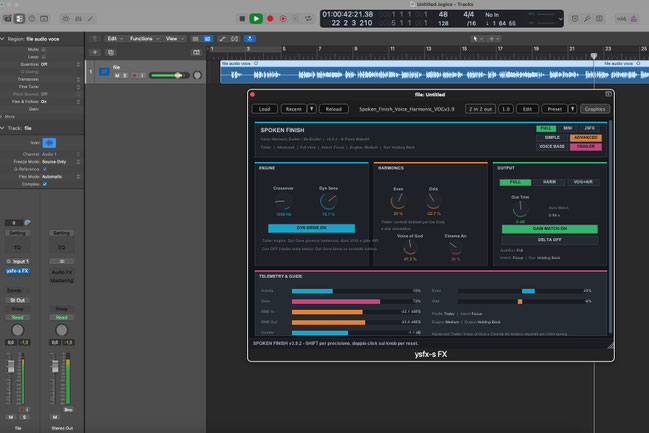The width and height of the screenshot is (649, 433).
Task: Toggle the Q-Reference checkbox
Action: (45, 169)
